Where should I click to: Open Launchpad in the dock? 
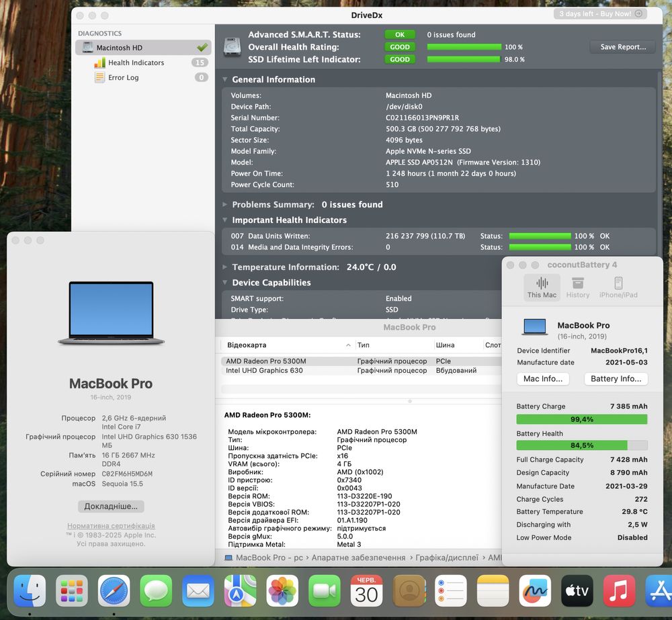point(72,591)
